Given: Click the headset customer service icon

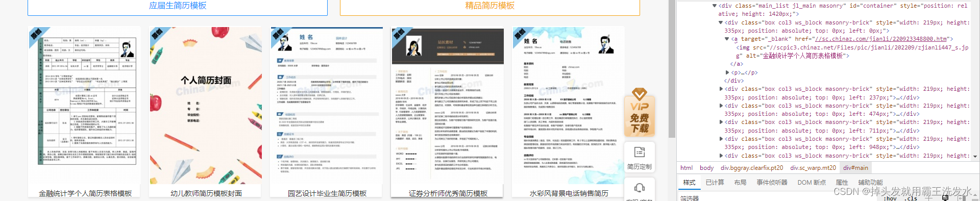Looking at the screenshot, I should [x=640, y=188].
